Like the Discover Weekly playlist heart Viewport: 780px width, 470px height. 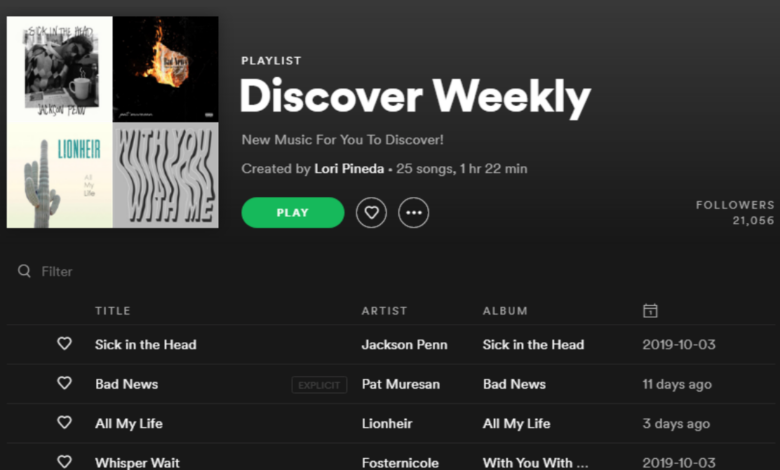click(371, 213)
